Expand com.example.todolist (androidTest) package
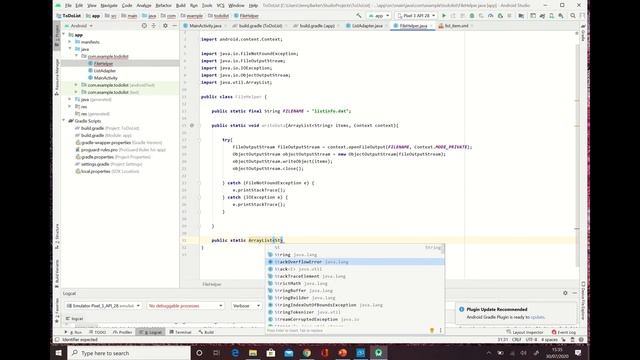 pos(76,85)
